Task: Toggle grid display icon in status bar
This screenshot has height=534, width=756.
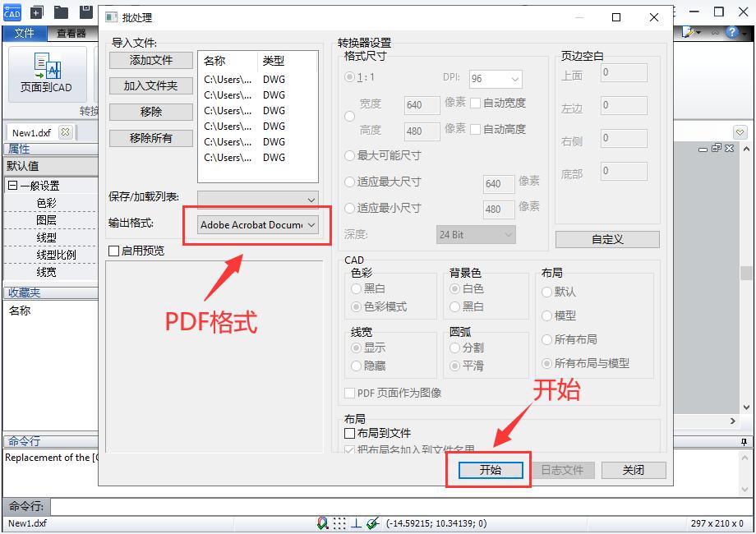Action: [340, 522]
